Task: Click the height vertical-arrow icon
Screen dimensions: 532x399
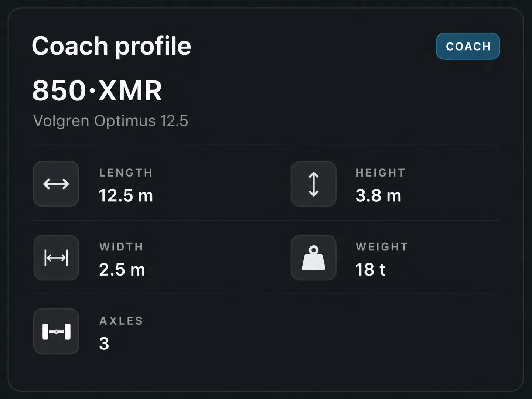Action: point(314,184)
